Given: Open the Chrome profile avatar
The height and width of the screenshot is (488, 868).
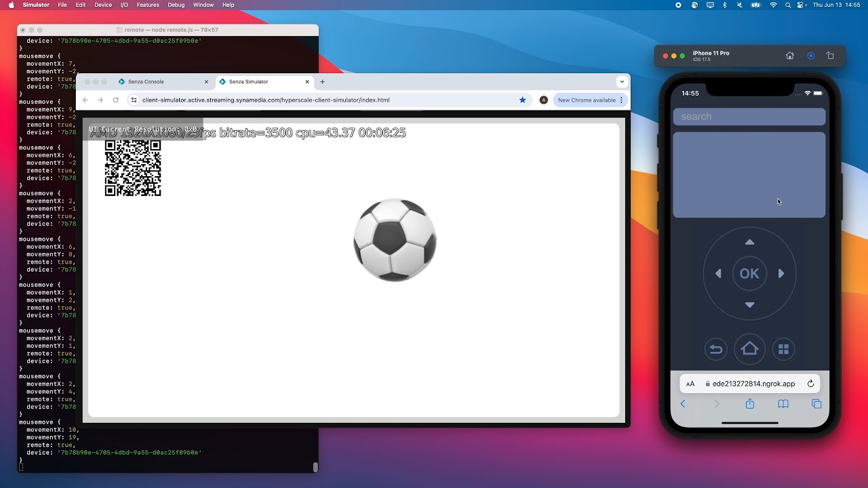Looking at the screenshot, I should pyautogui.click(x=543, y=100).
